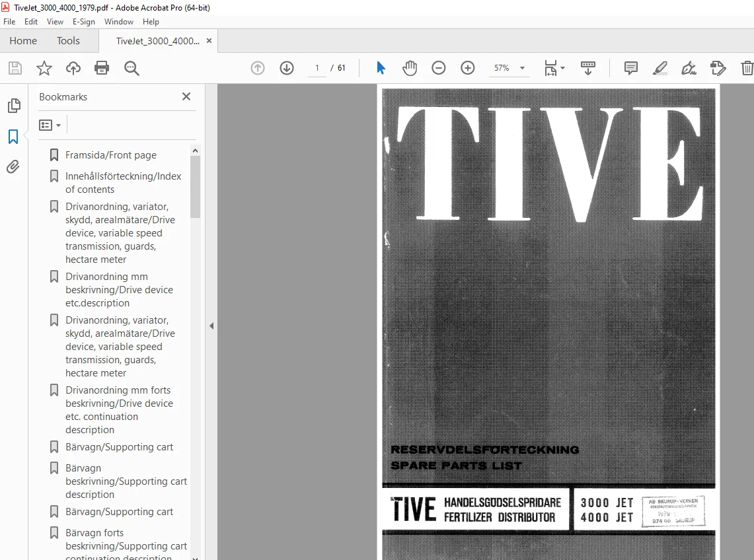Click the page number input field

(317, 68)
